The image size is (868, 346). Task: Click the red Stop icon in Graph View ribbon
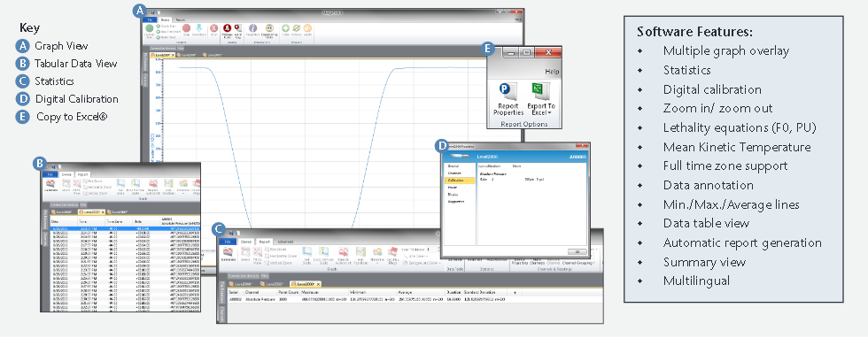click(x=187, y=28)
